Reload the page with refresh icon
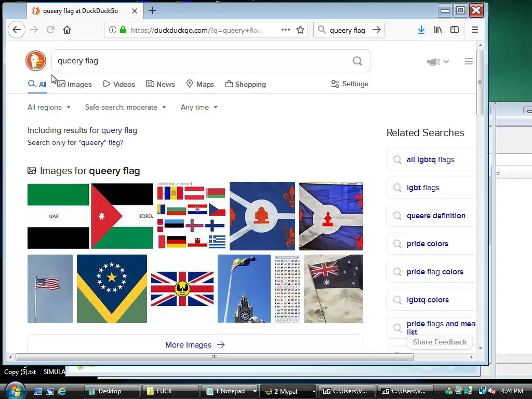This screenshot has width=532, height=399. click(50, 30)
